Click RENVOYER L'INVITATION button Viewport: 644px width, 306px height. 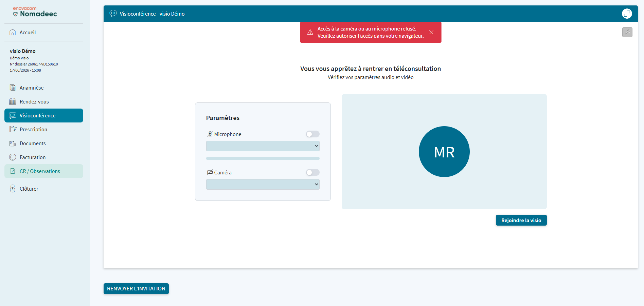coord(136,288)
